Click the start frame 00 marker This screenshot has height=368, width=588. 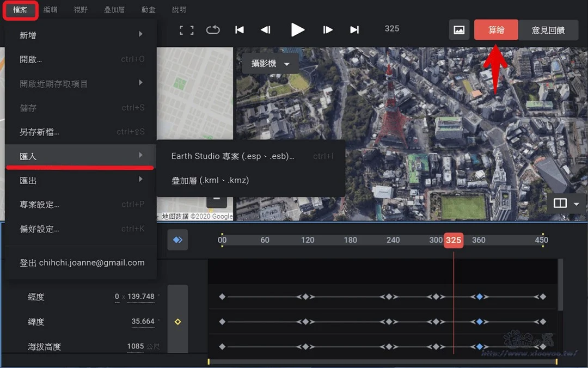pyautogui.click(x=222, y=240)
